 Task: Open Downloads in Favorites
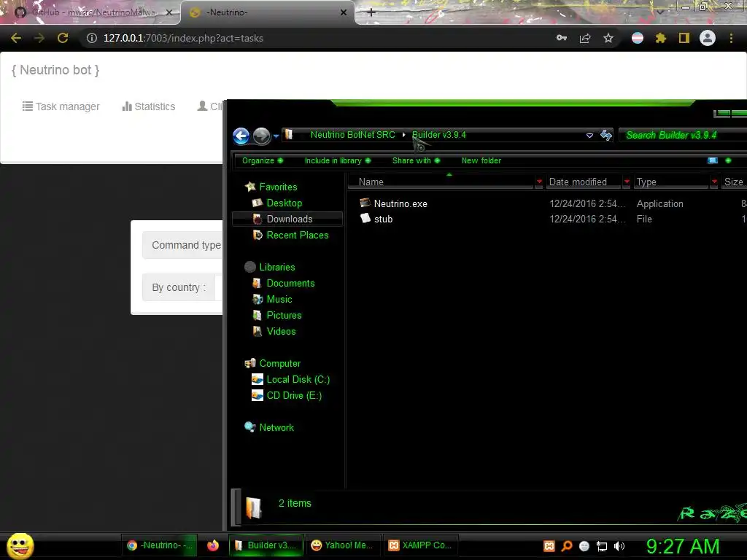[x=289, y=219]
